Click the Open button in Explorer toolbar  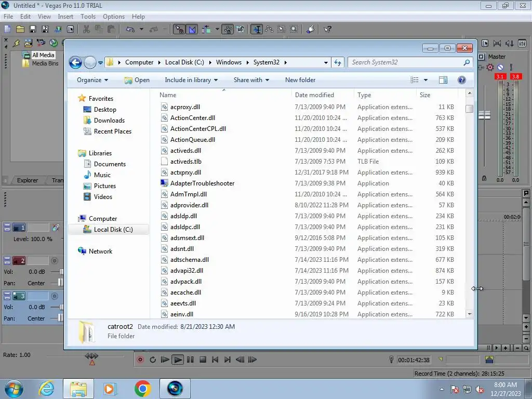tap(137, 80)
